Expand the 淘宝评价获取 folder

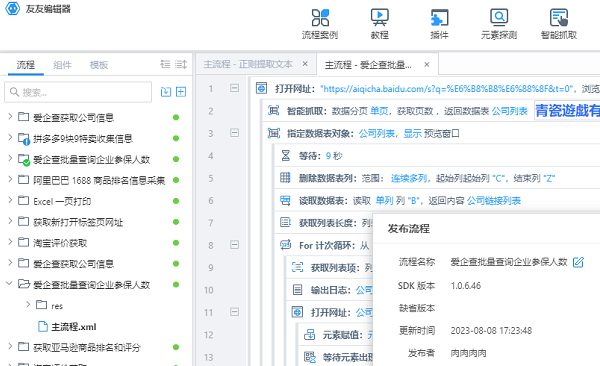pyautogui.click(x=10, y=242)
